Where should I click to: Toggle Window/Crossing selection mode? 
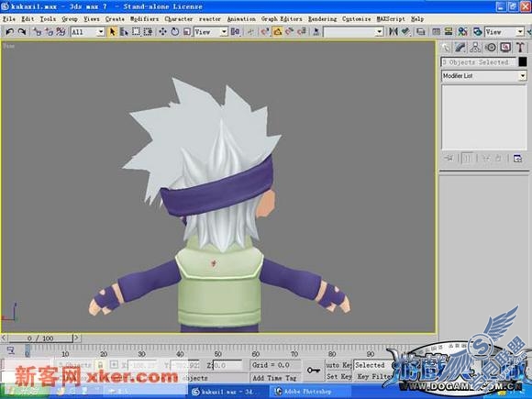(148, 32)
